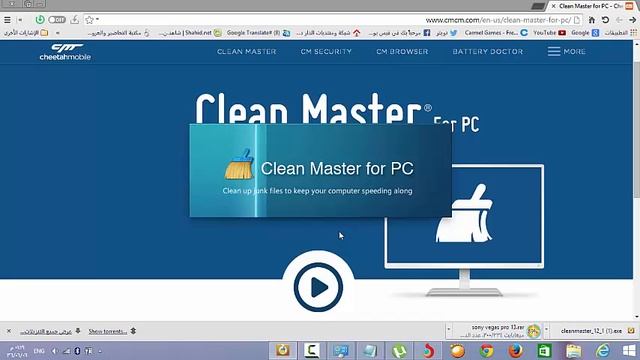Image resolution: width=640 pixels, height=360 pixels.
Task: Expand the MORE menu on the site
Action: coord(567,51)
